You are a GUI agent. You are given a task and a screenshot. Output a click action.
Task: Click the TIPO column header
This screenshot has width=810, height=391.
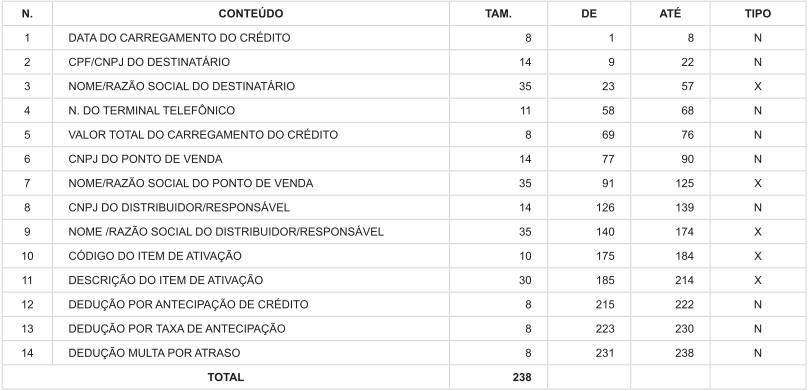pos(757,14)
